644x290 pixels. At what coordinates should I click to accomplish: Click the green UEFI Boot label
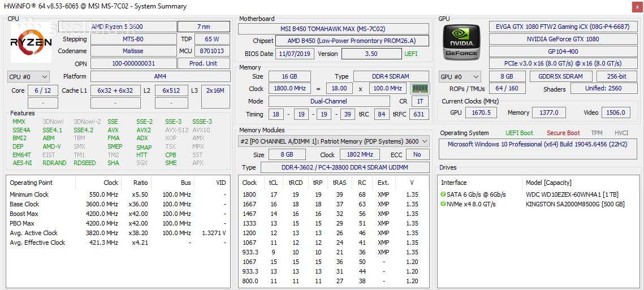[519, 133]
